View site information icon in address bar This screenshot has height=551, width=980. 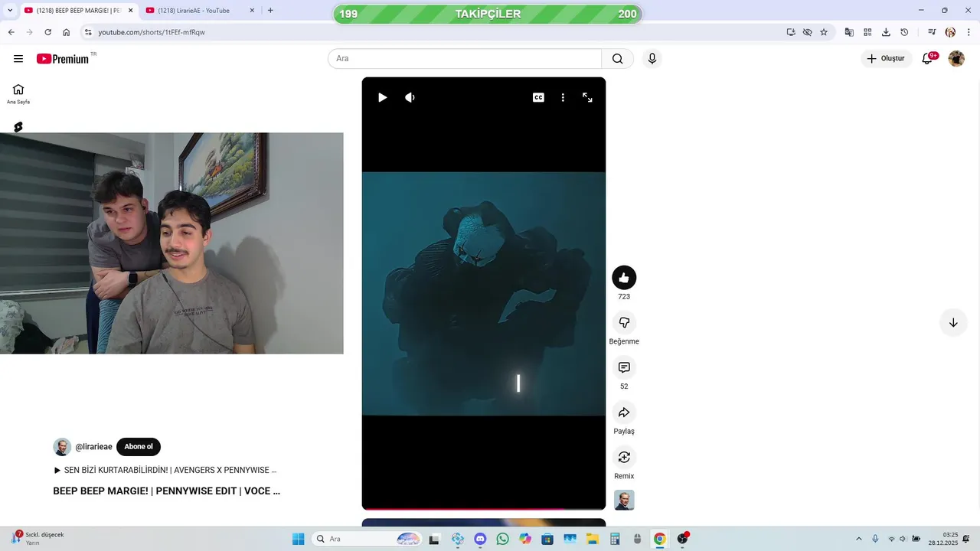point(88,32)
